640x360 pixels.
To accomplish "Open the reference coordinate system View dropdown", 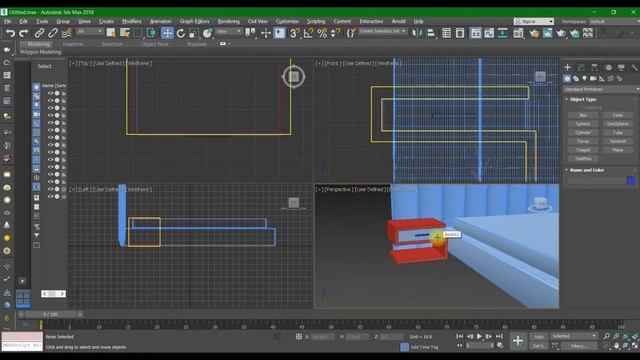I will [229, 31].
